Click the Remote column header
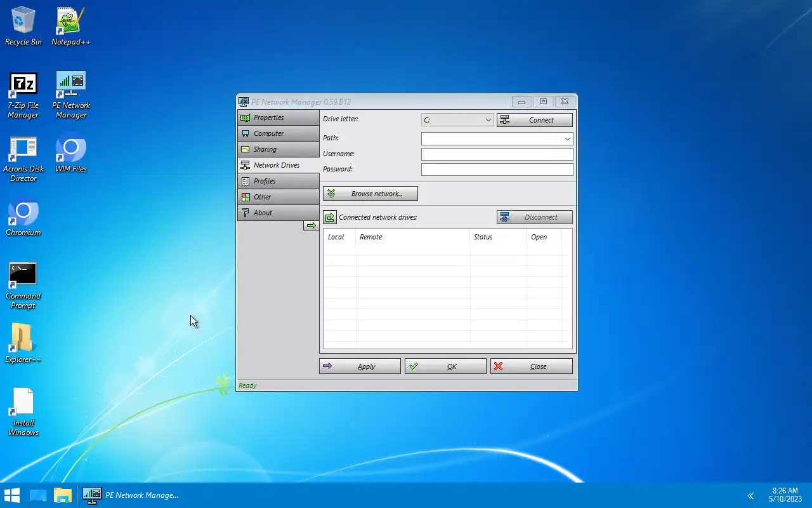Screen dimensions: 812x508 point(413,237)
